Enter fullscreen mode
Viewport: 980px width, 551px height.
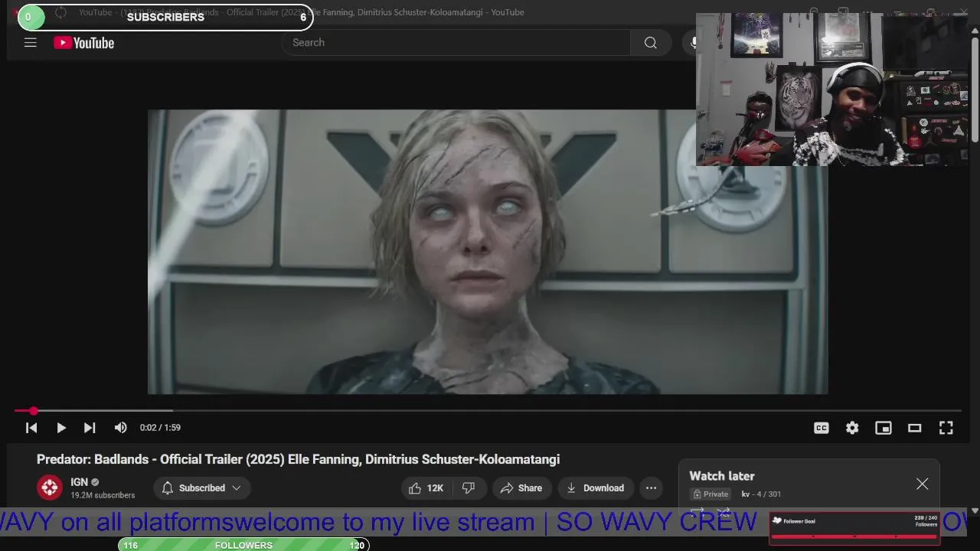[946, 428]
